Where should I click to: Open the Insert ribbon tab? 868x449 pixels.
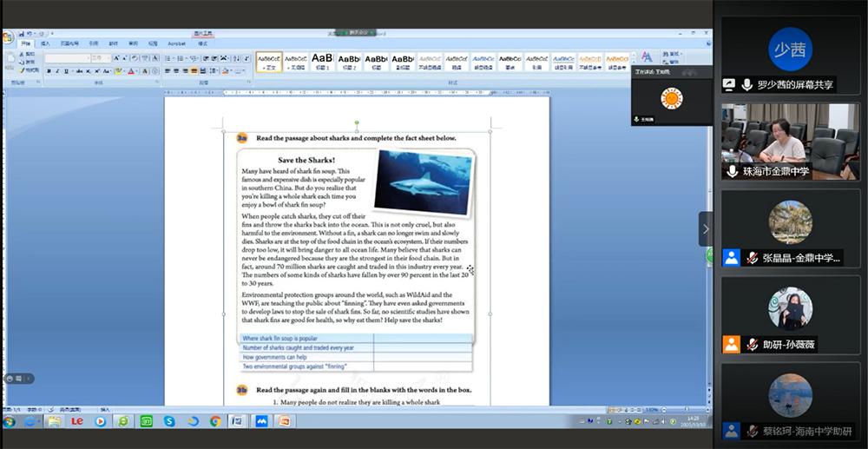[45, 43]
